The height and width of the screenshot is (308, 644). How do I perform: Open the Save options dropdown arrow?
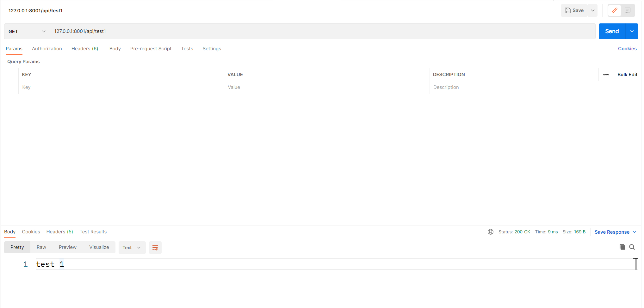(593, 10)
